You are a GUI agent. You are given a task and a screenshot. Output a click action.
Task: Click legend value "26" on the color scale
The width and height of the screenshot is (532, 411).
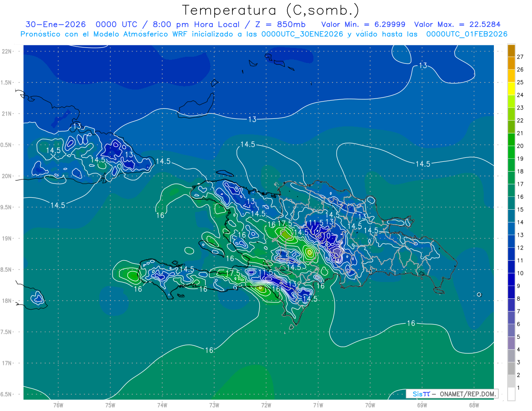click(x=520, y=70)
